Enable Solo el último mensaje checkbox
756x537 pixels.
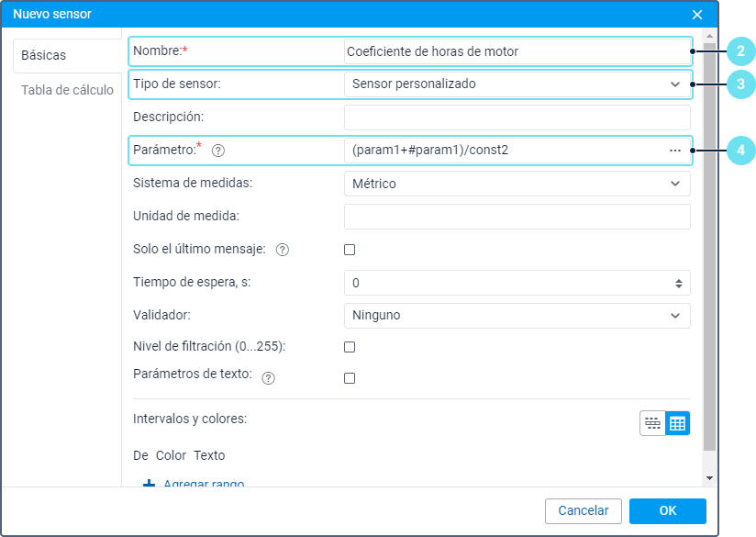tap(350, 250)
